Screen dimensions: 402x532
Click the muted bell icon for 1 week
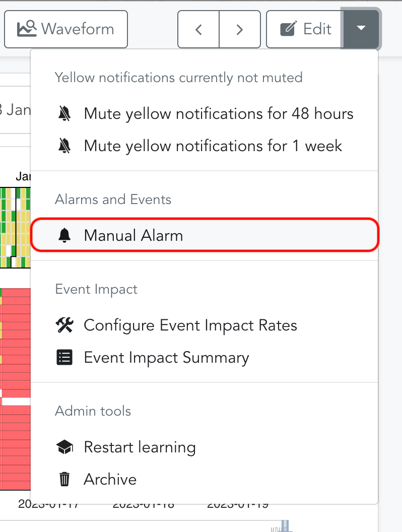(x=64, y=146)
